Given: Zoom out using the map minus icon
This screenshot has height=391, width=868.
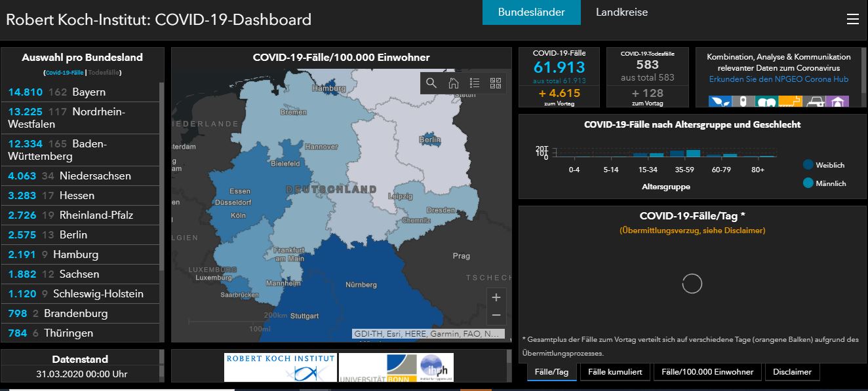Looking at the screenshot, I should (496, 315).
